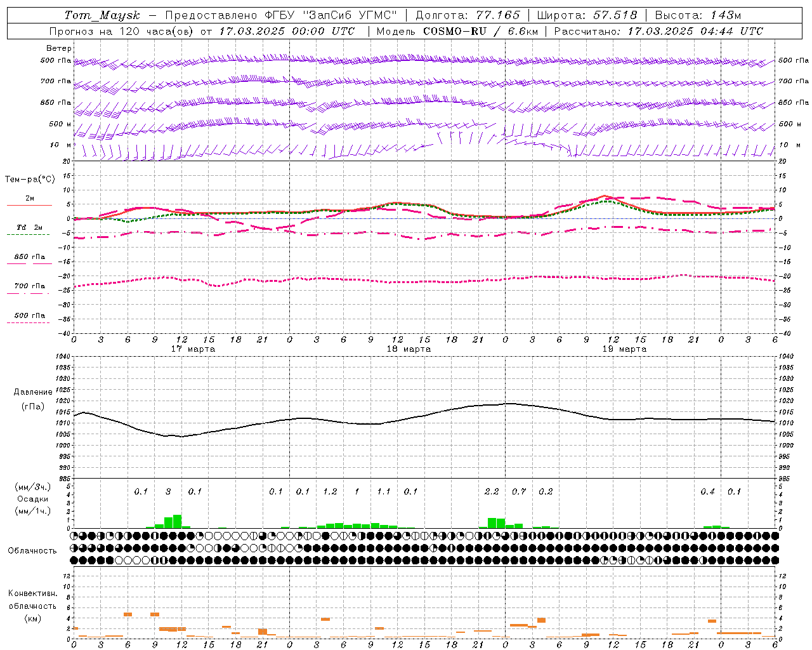Screen dimensions: 812x650
Task: Click the precipitation value 0.7
Action: pos(519,491)
